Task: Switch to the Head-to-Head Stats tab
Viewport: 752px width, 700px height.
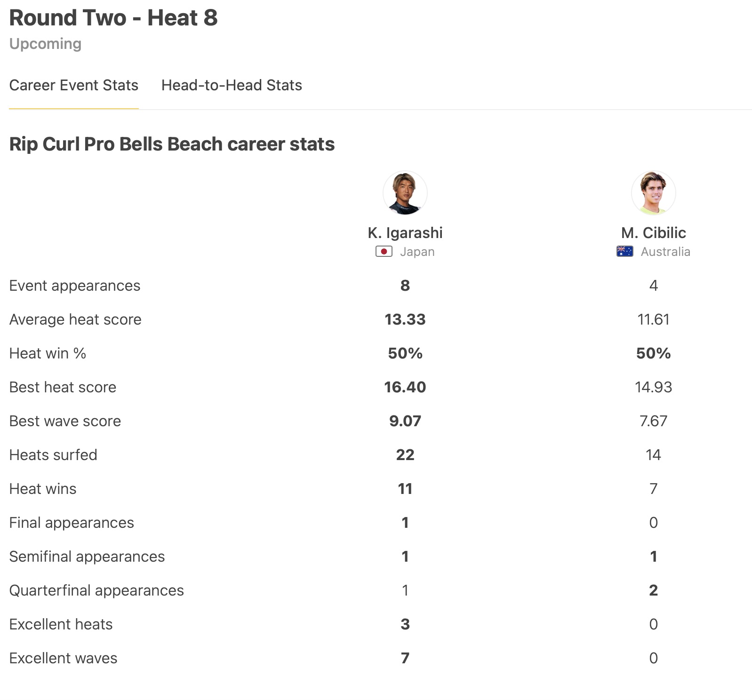Action: [x=232, y=85]
